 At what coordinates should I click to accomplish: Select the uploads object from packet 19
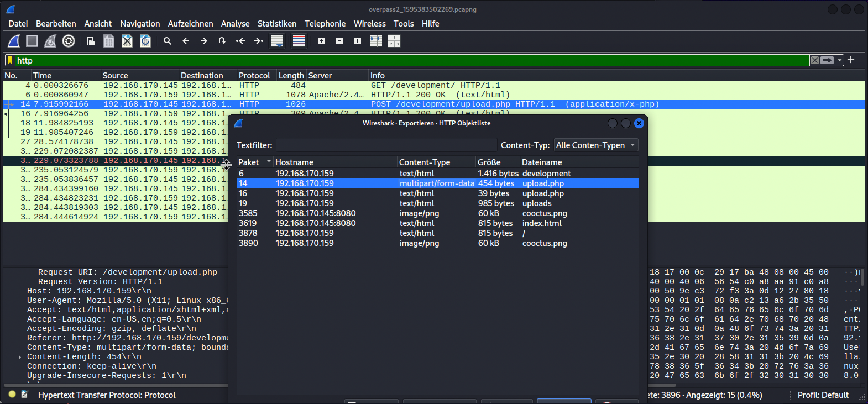pos(438,203)
